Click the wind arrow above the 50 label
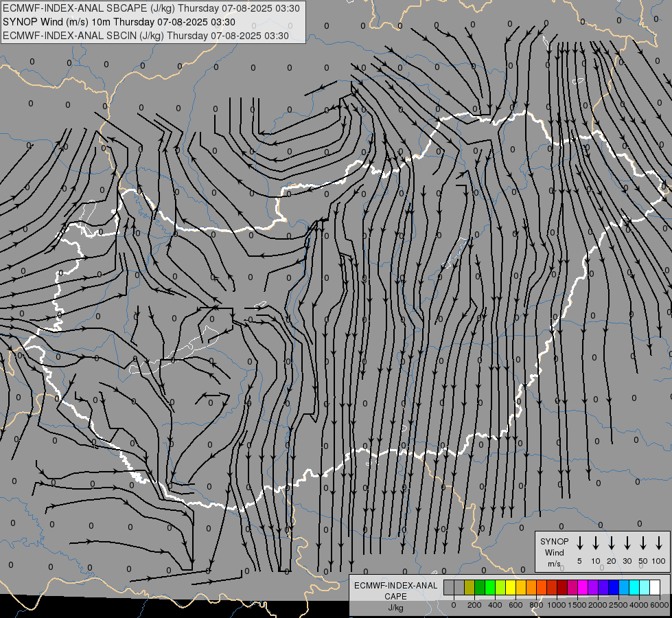Screen dimensions: 672x618 (x=643, y=543)
